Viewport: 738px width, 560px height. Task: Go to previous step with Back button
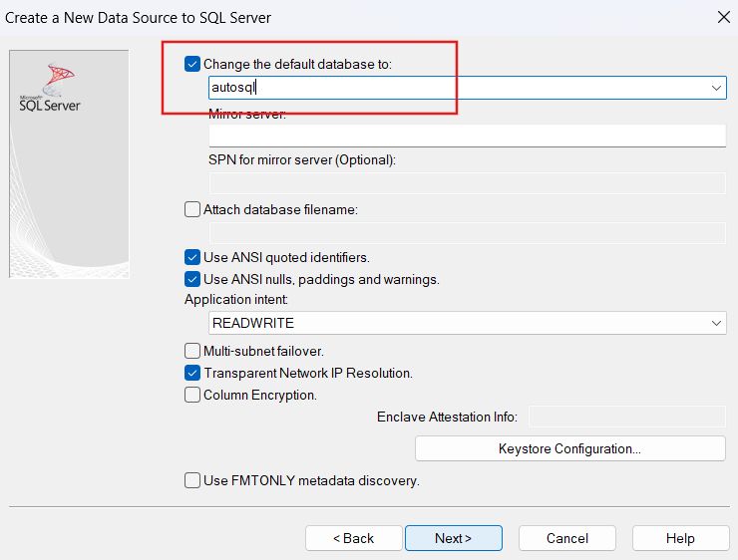(354, 538)
